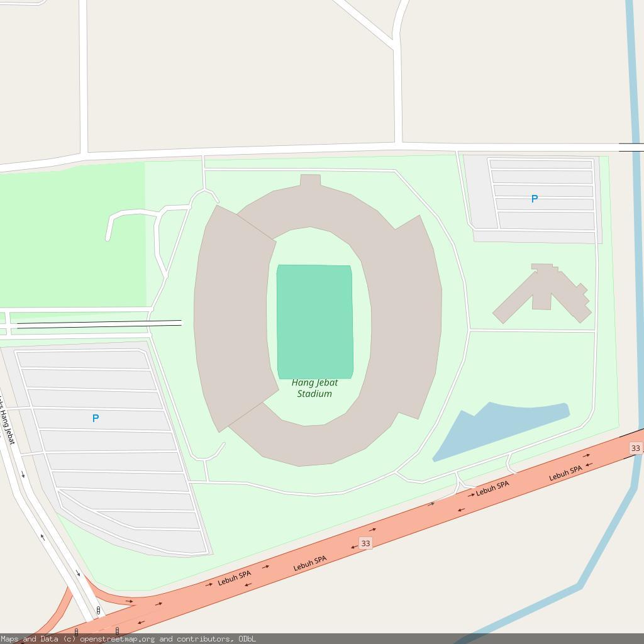644x644 pixels.
Task: Click the Y-shaped building east of stadium
Action: click(x=543, y=293)
